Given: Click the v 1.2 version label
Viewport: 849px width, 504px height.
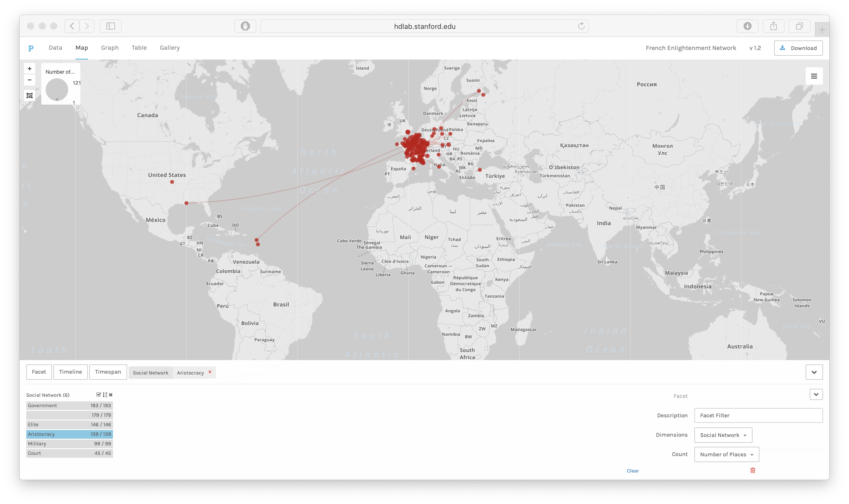Looking at the screenshot, I should pyautogui.click(x=755, y=48).
